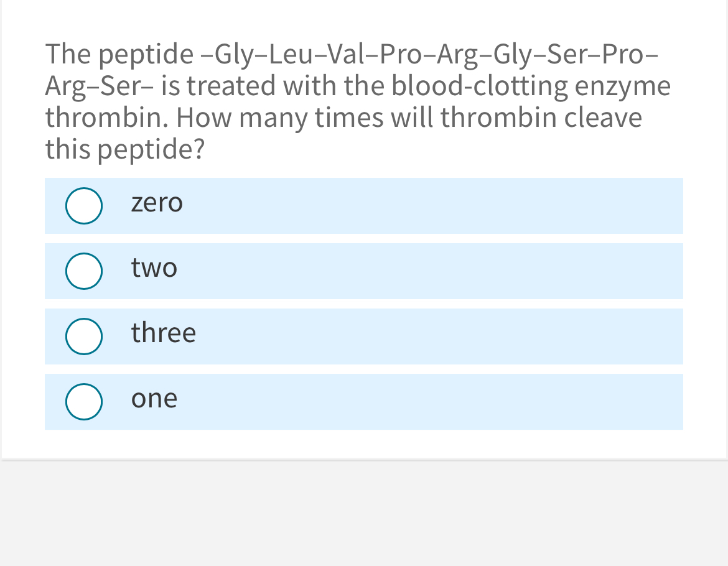
Task: Select the radio button for "three"
Action: [x=84, y=336]
